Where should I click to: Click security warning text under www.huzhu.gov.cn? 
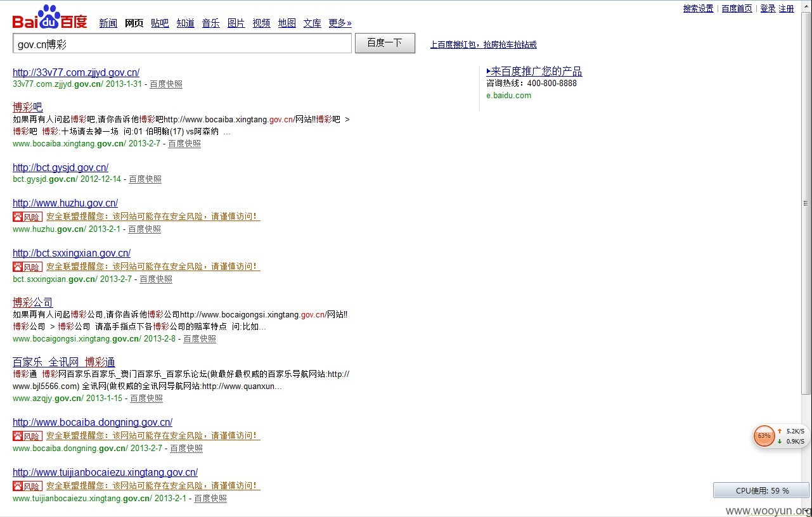point(153,217)
